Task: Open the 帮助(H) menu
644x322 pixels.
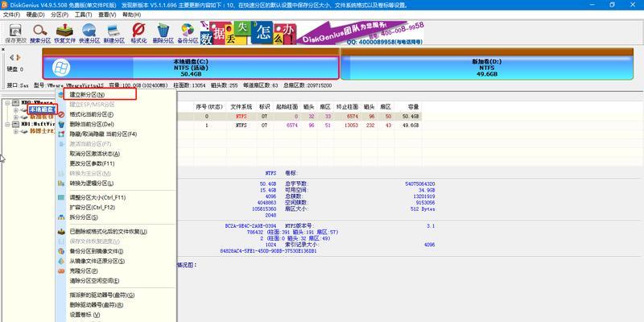Action: tap(132, 14)
